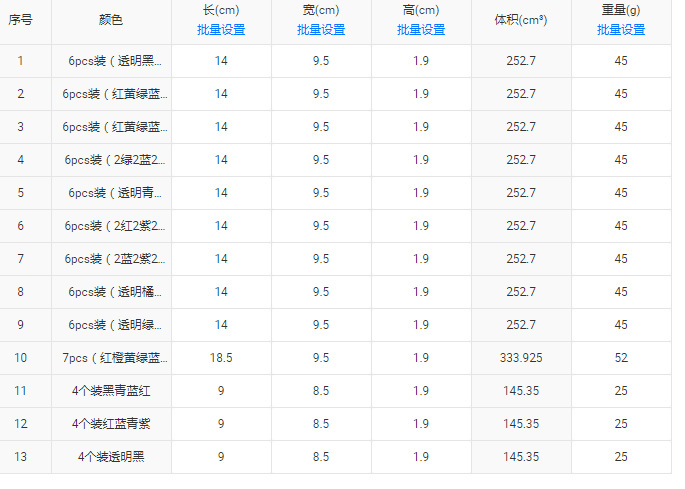Viewport: 685px width, 489px height.
Task: Click 批量设置 under 宽(cm)
Action: tap(321, 30)
